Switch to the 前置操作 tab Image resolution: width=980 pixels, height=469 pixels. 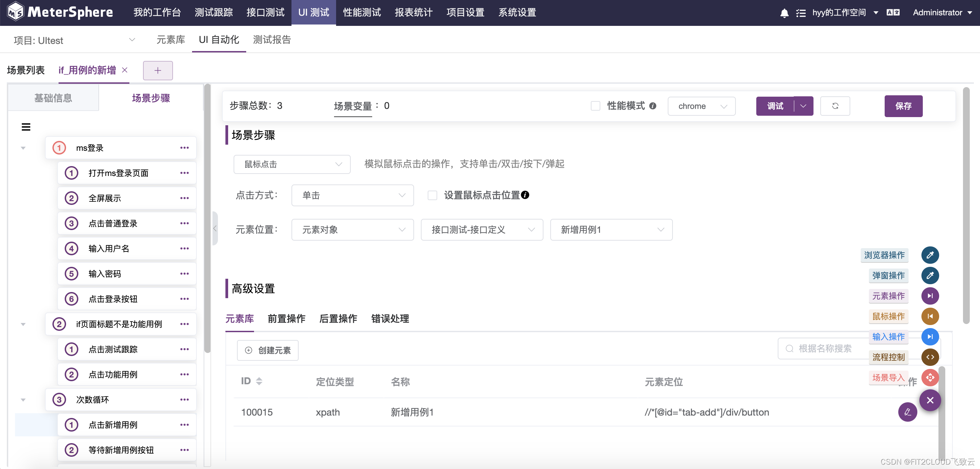[x=286, y=318]
